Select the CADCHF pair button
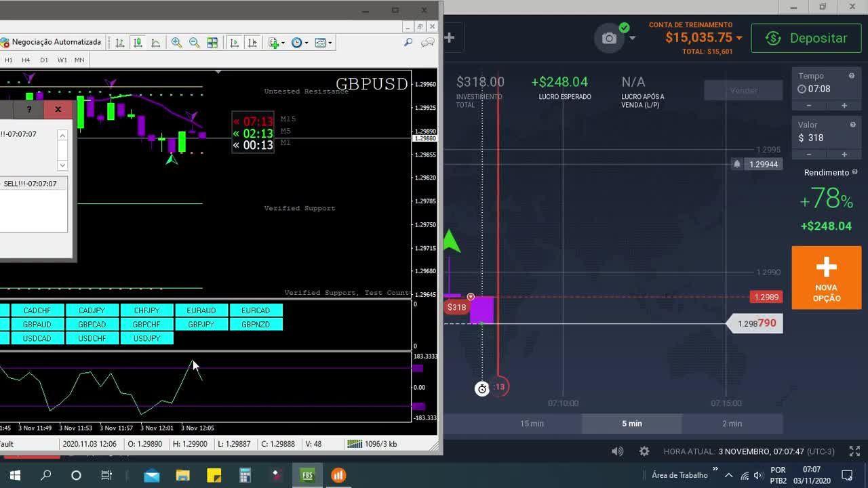 pyautogui.click(x=37, y=310)
